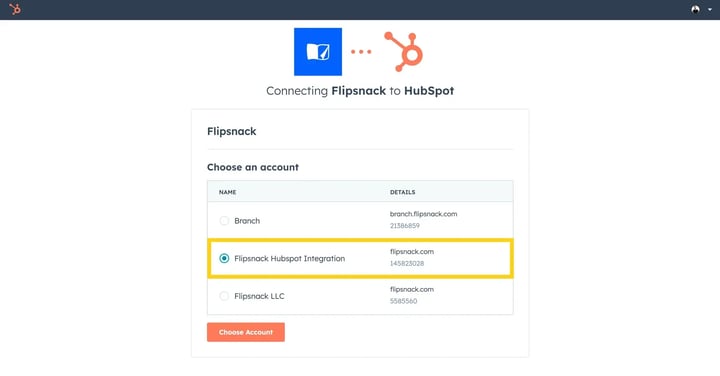Select the Branch account radio button

[x=224, y=221]
